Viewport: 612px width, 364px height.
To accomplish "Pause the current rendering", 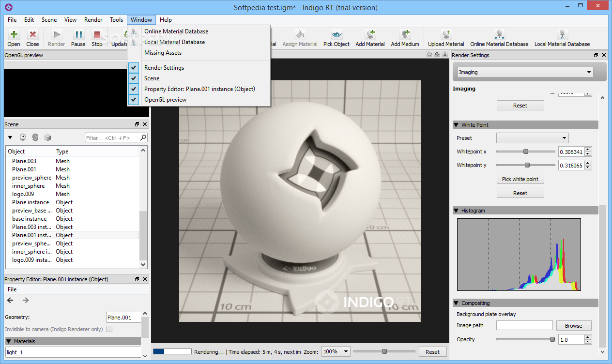I will [78, 34].
